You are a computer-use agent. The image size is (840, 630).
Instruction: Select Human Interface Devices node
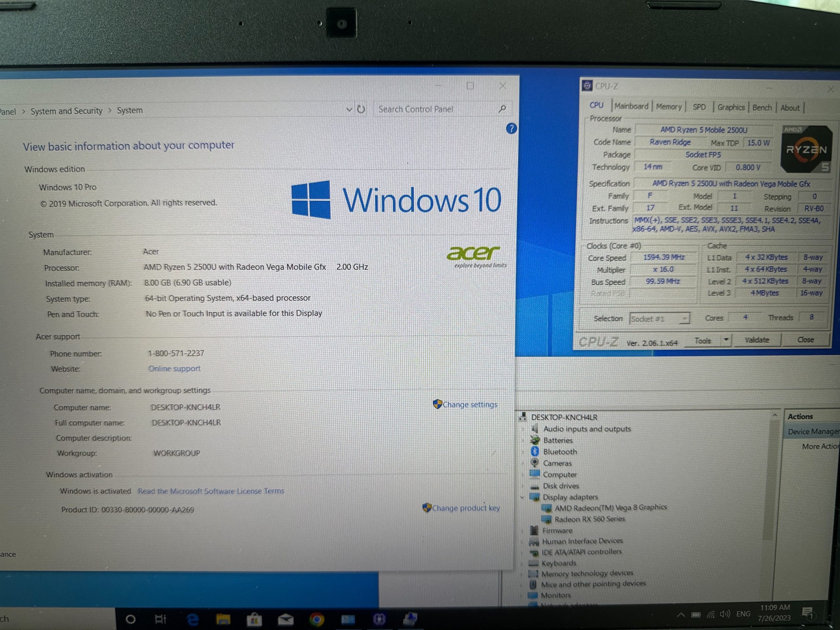point(582,541)
